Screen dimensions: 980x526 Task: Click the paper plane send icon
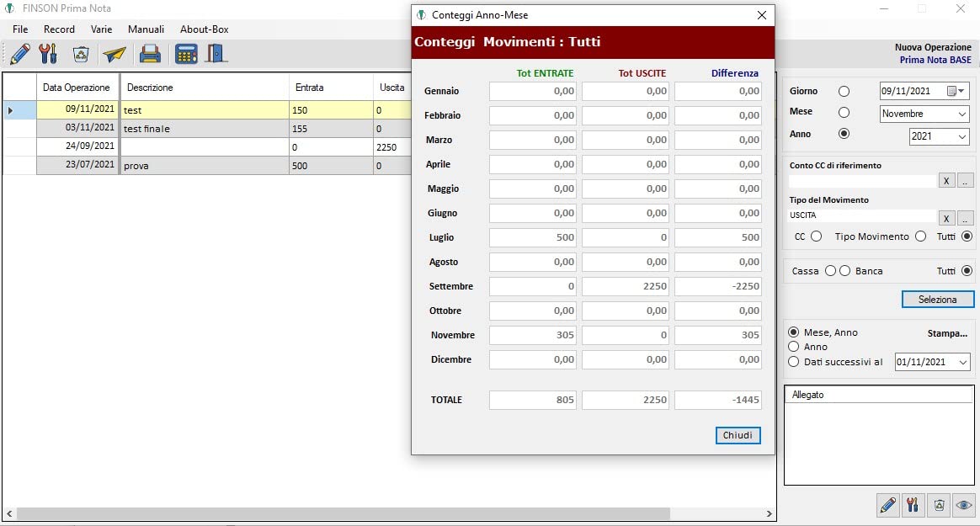(115, 55)
